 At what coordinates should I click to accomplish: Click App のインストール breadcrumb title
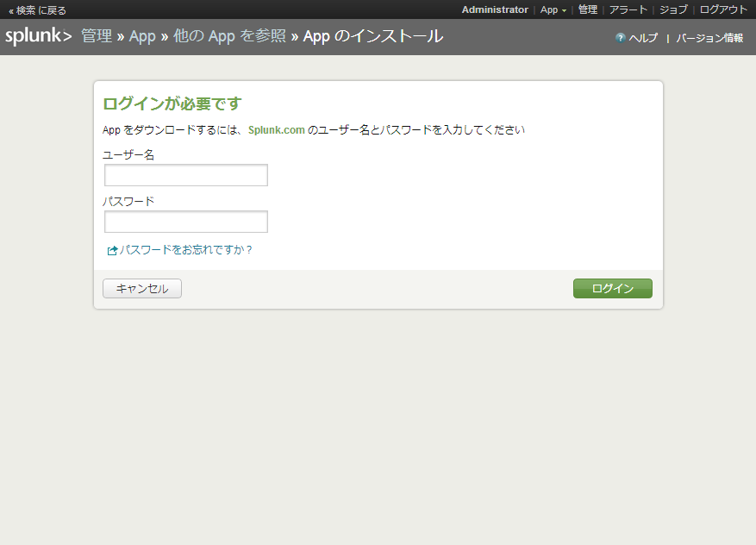pos(373,36)
